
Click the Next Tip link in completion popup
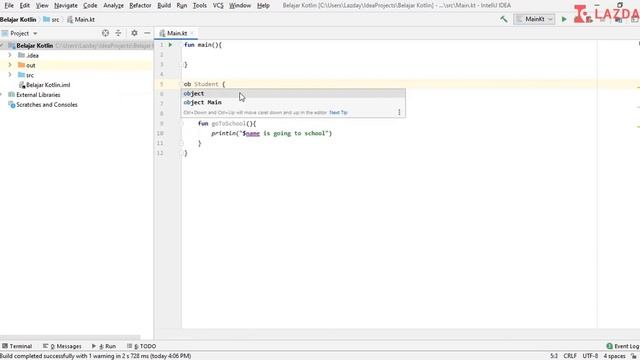(x=338, y=112)
